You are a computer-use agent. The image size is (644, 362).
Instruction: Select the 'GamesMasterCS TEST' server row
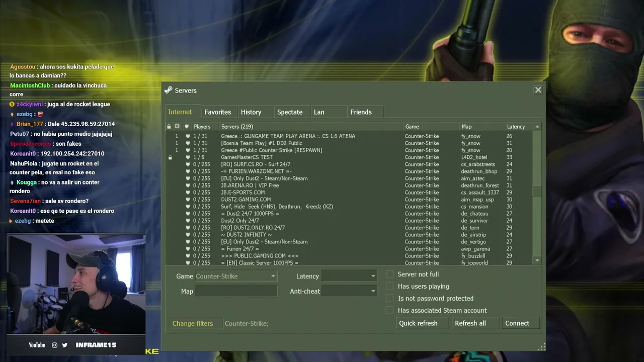(x=349, y=157)
